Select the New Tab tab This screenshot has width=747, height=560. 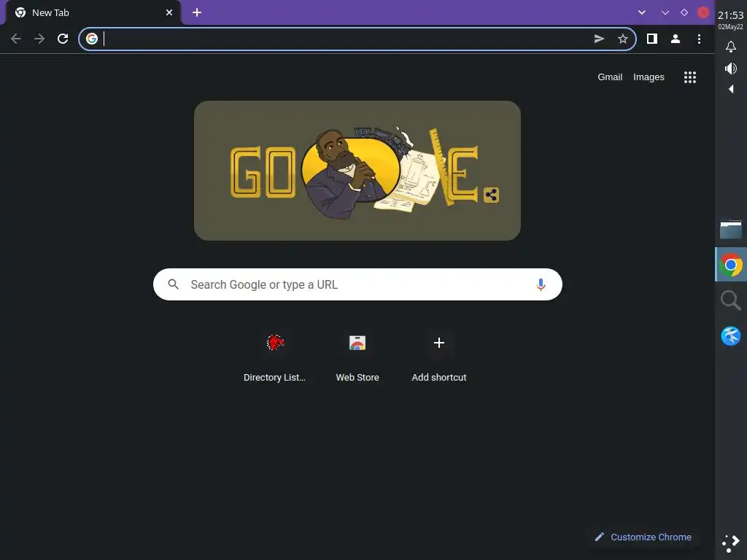(93, 13)
